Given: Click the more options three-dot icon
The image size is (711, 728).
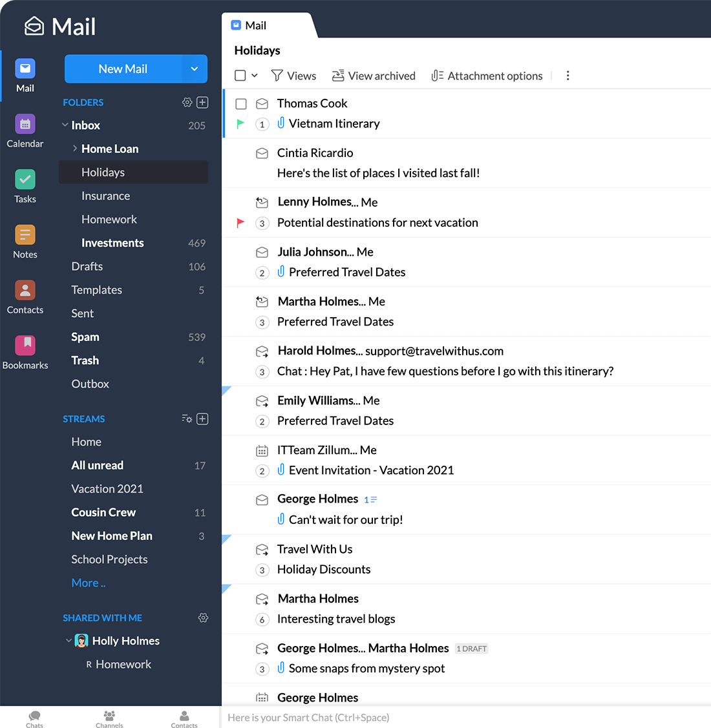Looking at the screenshot, I should (x=568, y=76).
